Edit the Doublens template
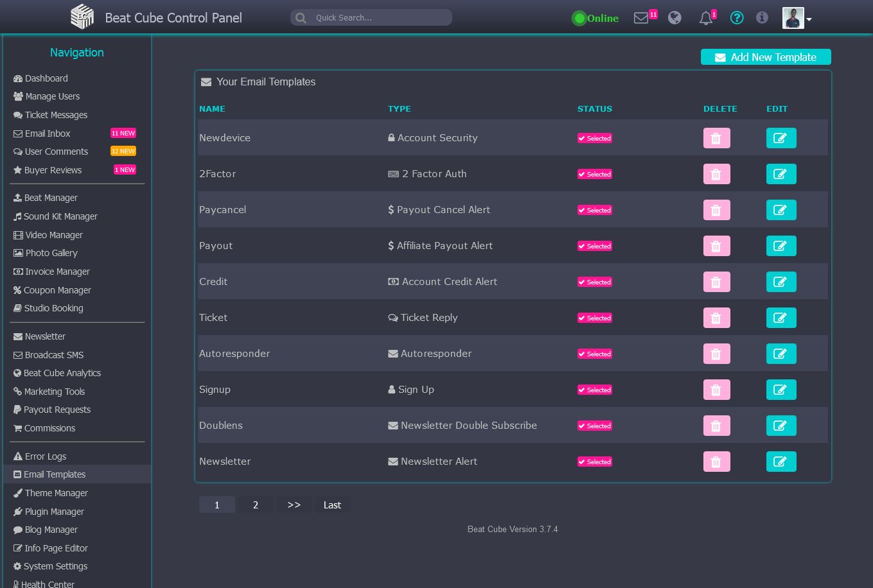 tap(781, 426)
